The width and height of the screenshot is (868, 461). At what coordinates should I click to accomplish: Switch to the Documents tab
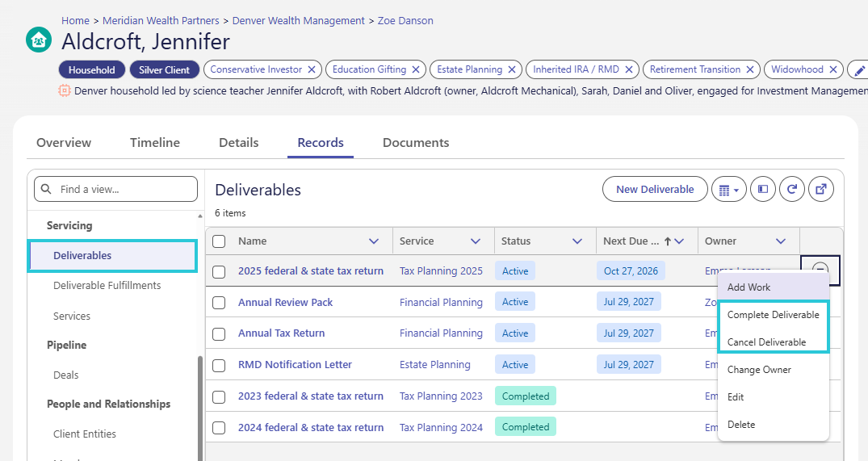pyautogui.click(x=416, y=143)
